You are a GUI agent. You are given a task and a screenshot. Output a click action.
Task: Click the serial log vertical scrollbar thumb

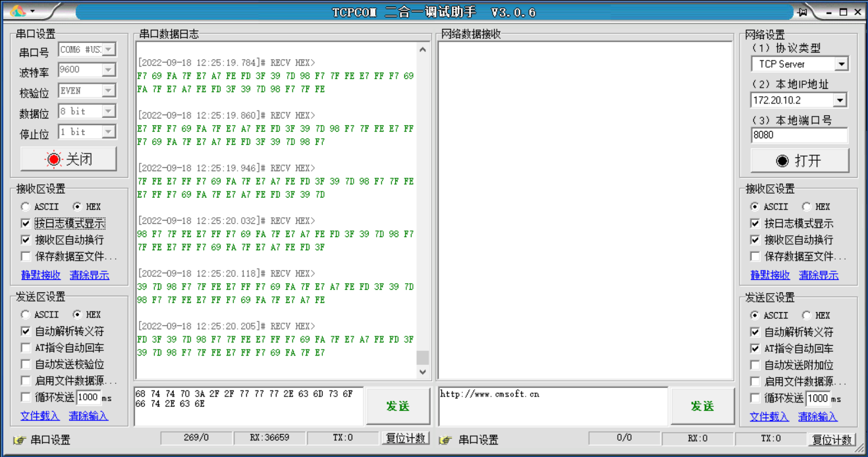(x=423, y=358)
